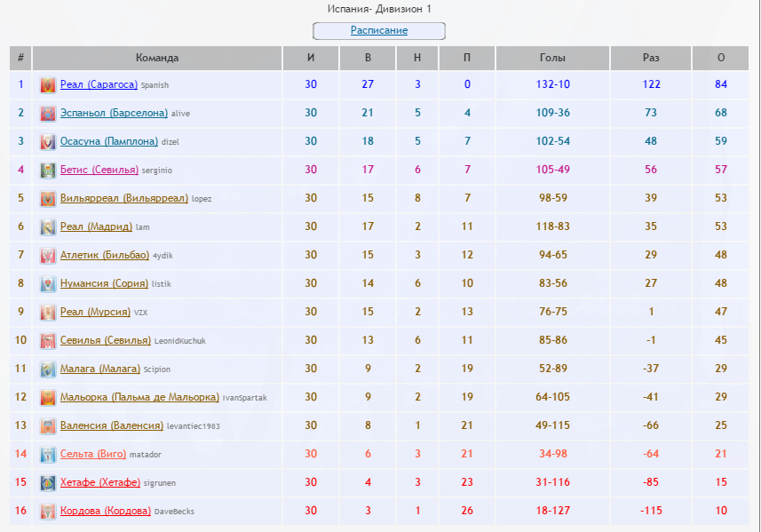Click the Севилья (Севилья) team crest icon
This screenshot has width=761, height=532.
tap(48, 341)
